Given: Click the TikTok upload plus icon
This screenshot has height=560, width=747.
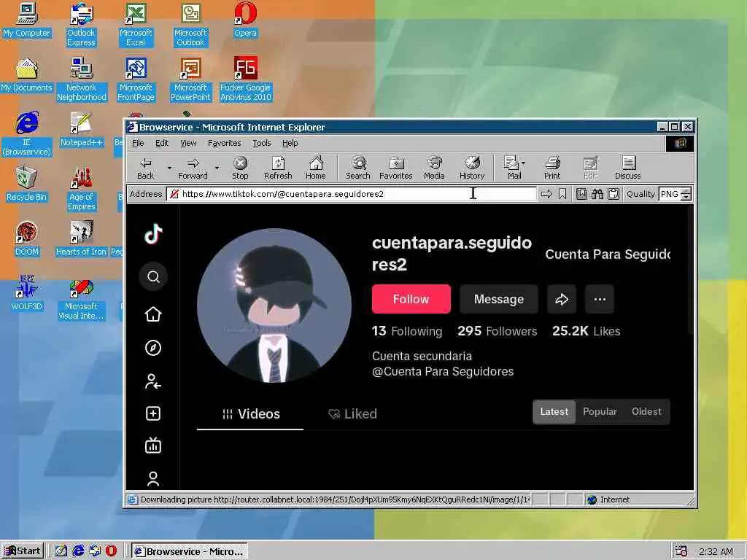Looking at the screenshot, I should point(153,413).
